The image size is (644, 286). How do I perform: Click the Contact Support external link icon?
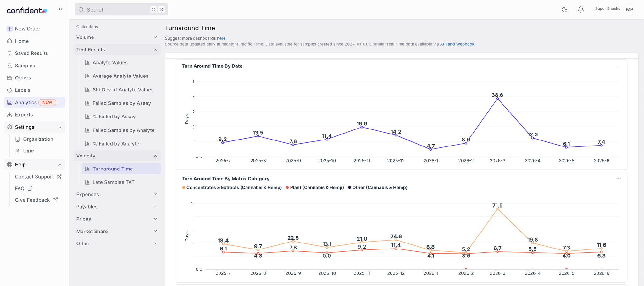tap(59, 177)
